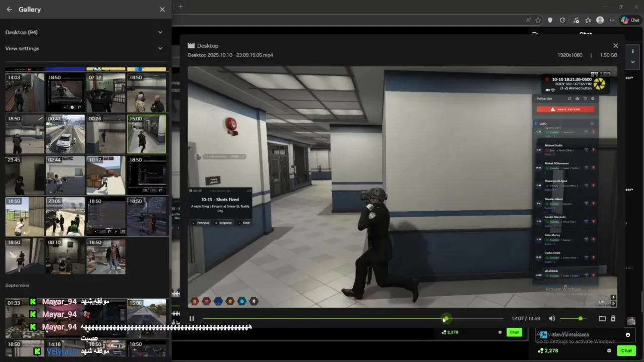This screenshot has width=644, height=362.
Task: Open the 07:12 video thumbnail
Action: pyautogui.click(x=106, y=93)
